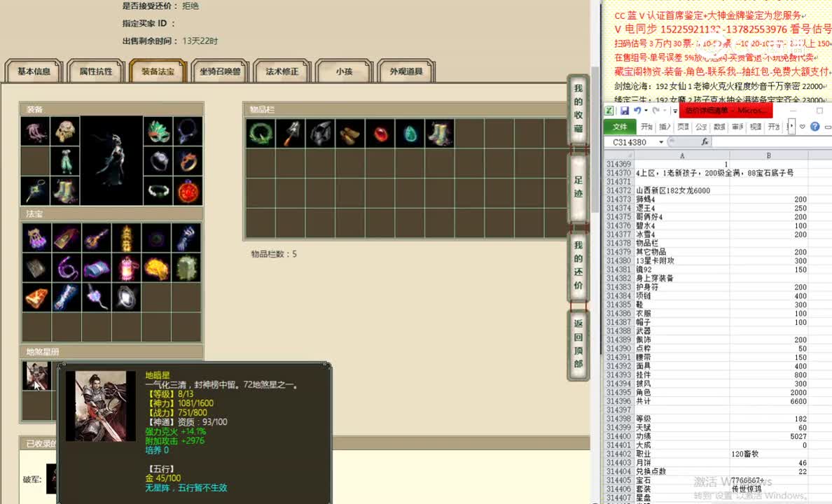Screen dimensions: 832x504
Task: Click the Redo icon in Excel
Action: tap(656, 111)
